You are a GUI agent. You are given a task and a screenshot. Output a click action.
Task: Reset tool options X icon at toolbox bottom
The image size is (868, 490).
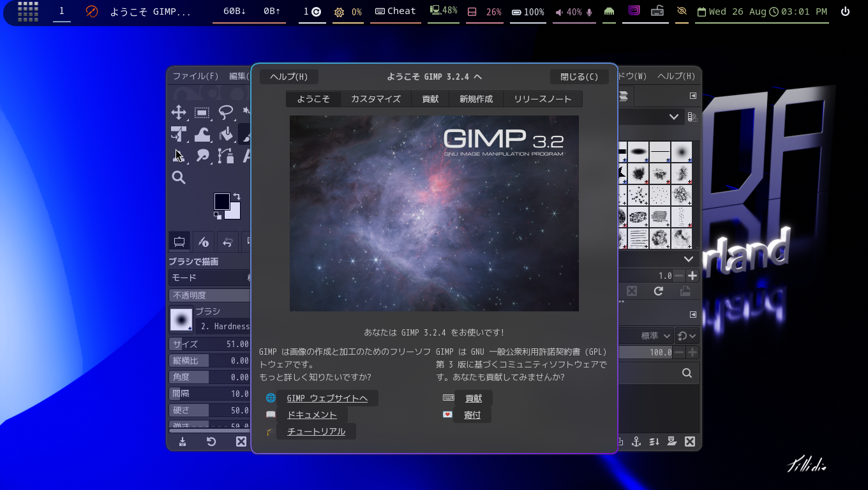click(241, 442)
